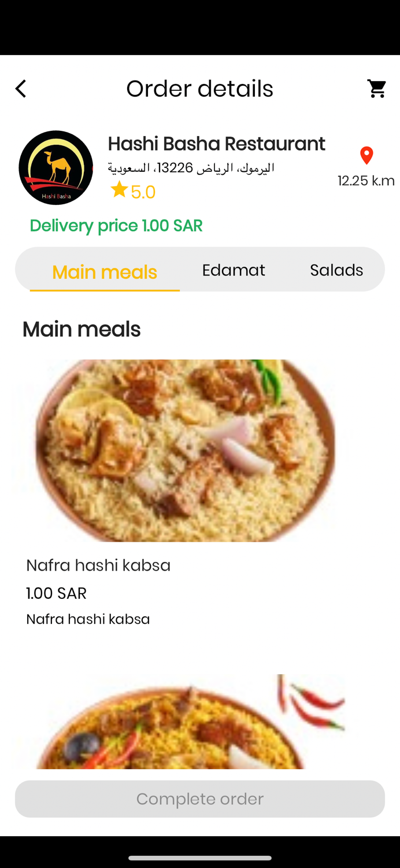Viewport: 400px width, 868px height.
Task: Tap the Arabic address text below the restaurant name
Action: (192, 167)
